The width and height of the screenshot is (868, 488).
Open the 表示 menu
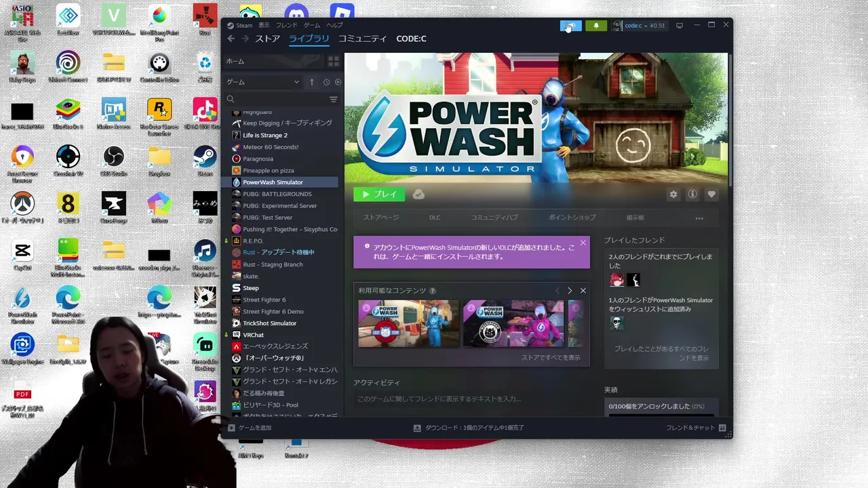[264, 25]
